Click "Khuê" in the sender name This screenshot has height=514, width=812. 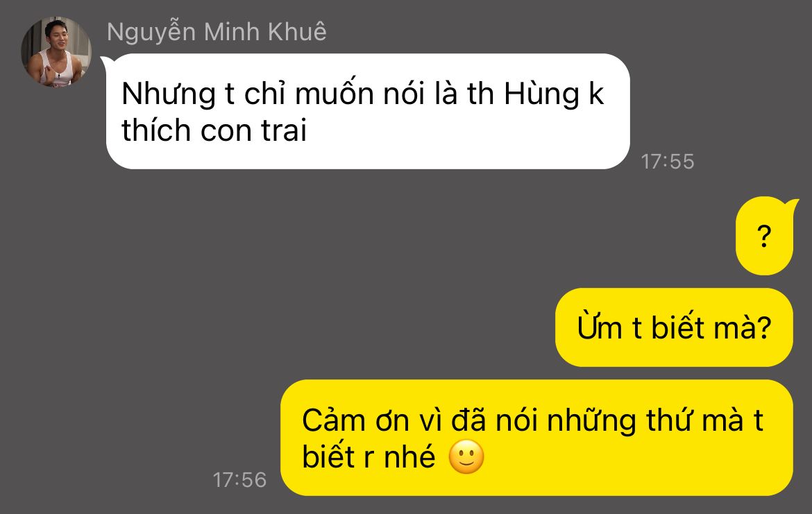point(297,32)
